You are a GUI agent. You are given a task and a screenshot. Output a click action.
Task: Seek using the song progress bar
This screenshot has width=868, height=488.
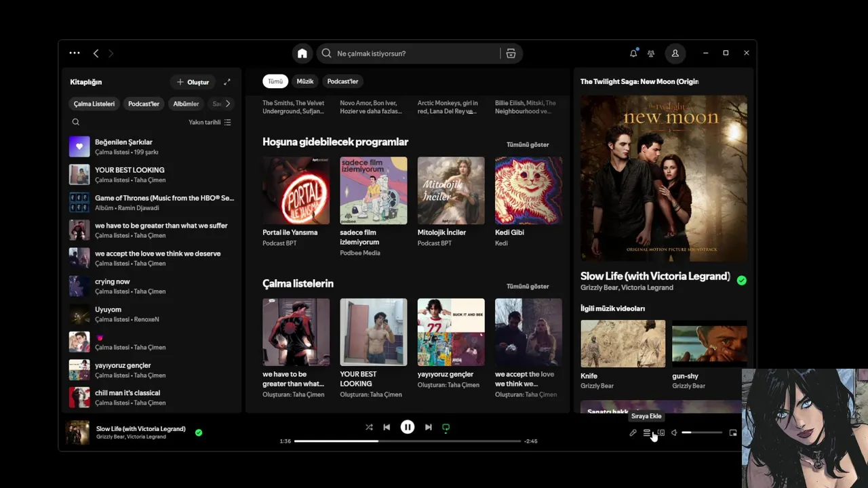(x=408, y=441)
